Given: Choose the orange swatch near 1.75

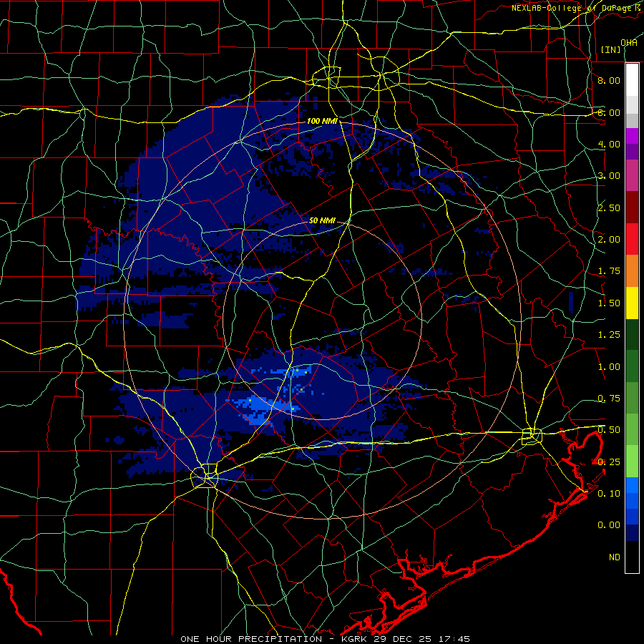Looking at the screenshot, I should pos(632,271).
